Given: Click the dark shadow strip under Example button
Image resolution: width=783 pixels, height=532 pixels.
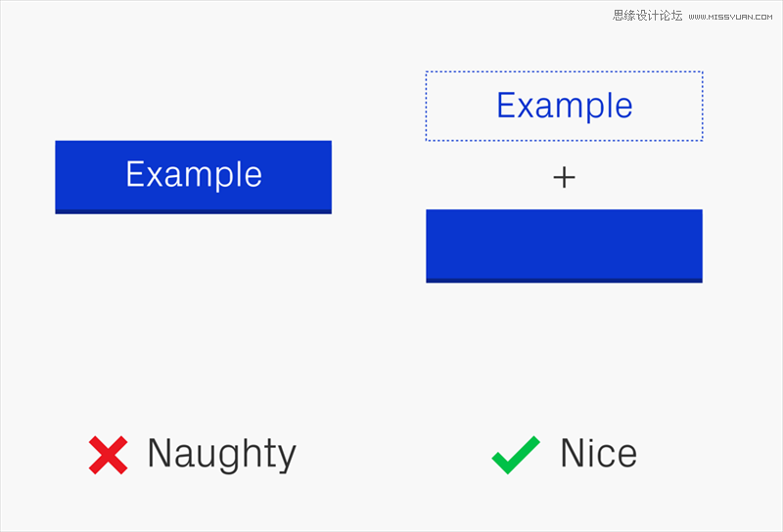Looking at the screenshot, I should click(193, 211).
